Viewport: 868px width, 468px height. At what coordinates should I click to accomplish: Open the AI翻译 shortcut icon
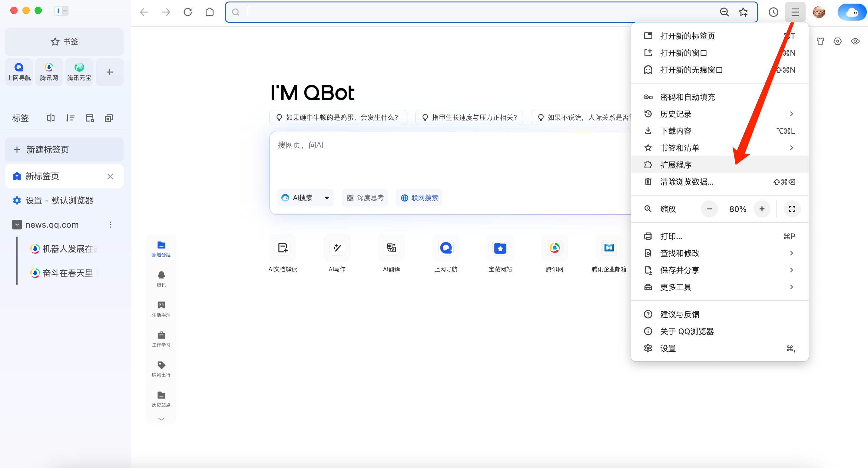point(391,248)
